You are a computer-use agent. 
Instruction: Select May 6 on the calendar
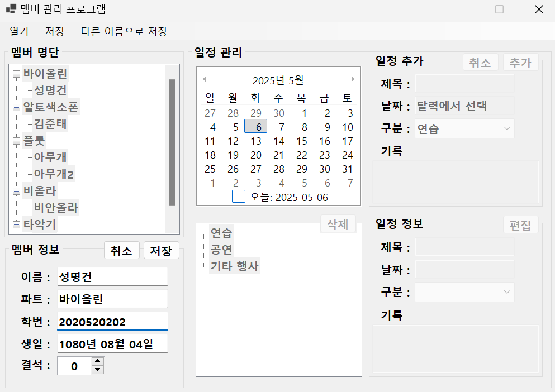tap(255, 127)
